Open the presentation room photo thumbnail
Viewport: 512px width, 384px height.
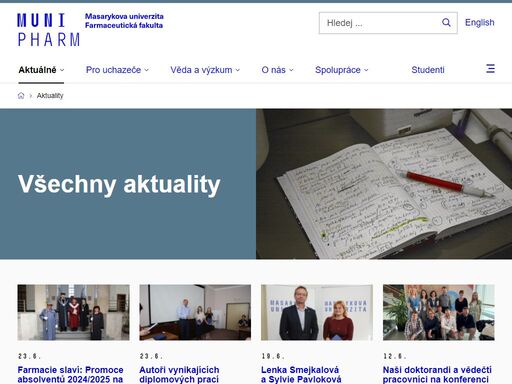tap(195, 312)
